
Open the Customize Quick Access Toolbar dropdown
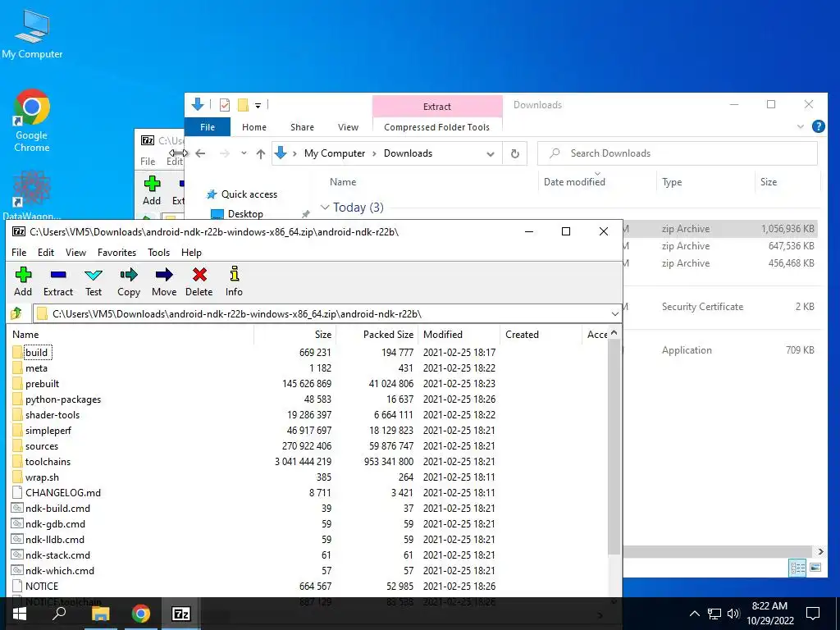pos(258,105)
